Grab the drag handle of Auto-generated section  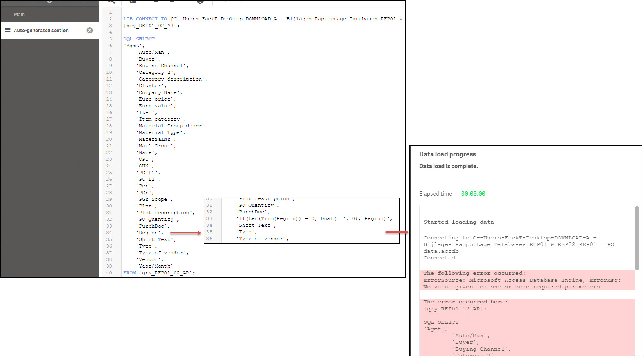click(x=7, y=30)
